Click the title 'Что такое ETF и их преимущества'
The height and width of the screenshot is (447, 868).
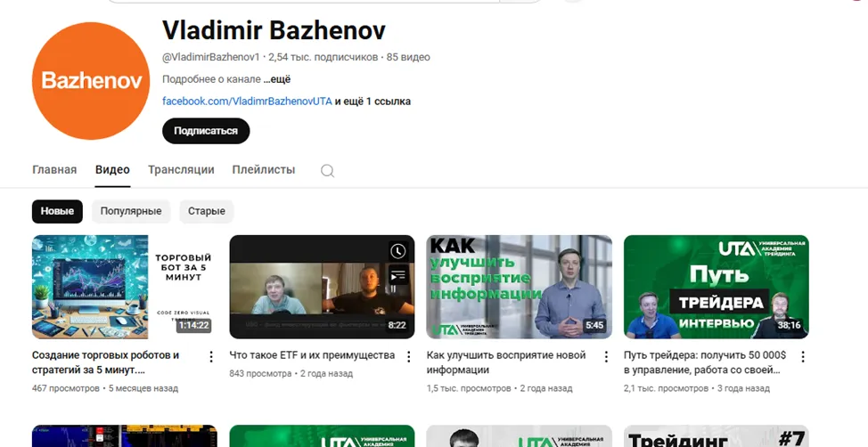[312, 355]
